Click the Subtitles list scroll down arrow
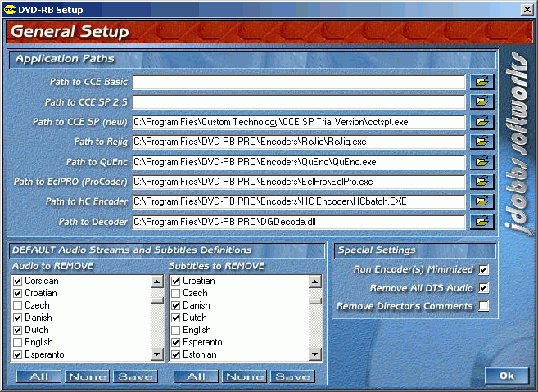Screen dimensions: 538x392 click(x=315, y=354)
